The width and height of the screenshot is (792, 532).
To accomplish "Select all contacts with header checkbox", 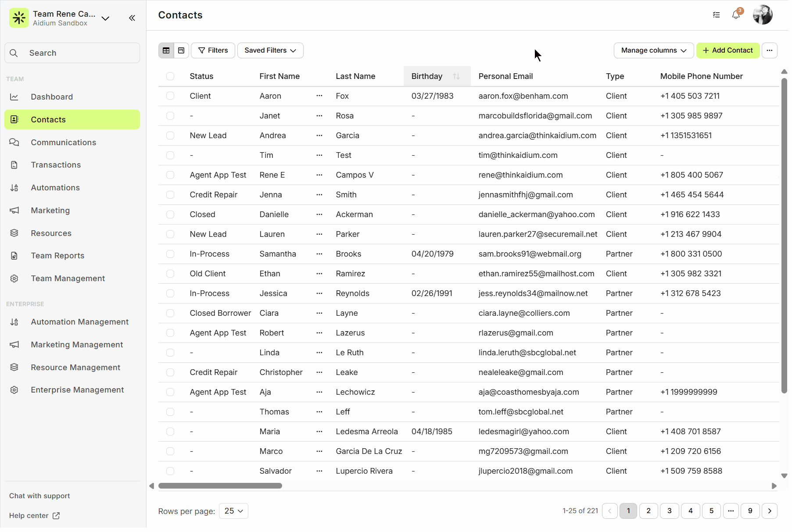I will coord(170,76).
